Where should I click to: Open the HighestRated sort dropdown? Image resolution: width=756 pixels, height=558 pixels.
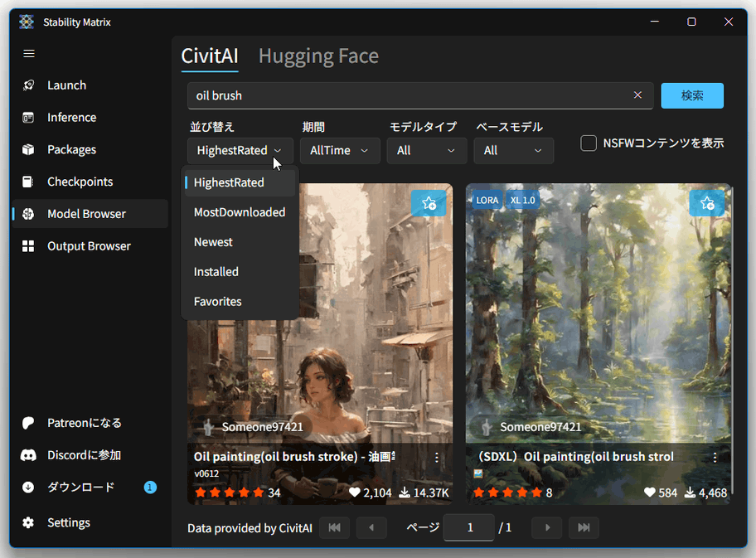(240, 150)
